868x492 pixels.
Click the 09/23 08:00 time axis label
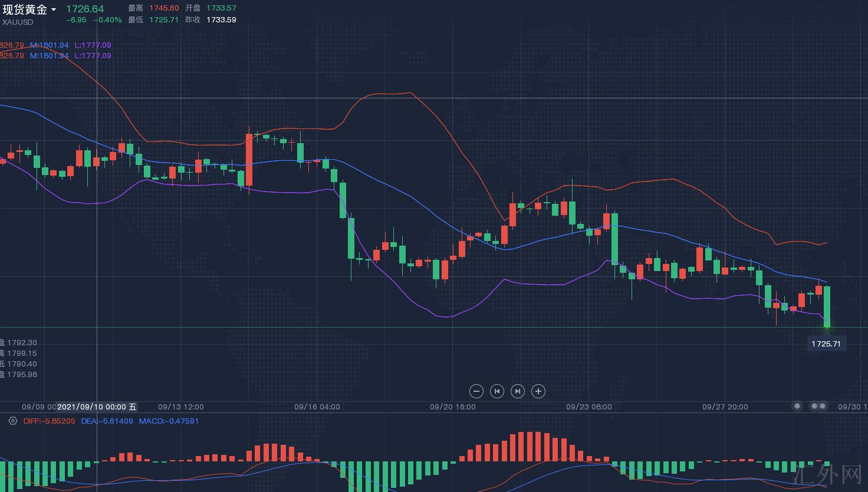[x=589, y=407]
